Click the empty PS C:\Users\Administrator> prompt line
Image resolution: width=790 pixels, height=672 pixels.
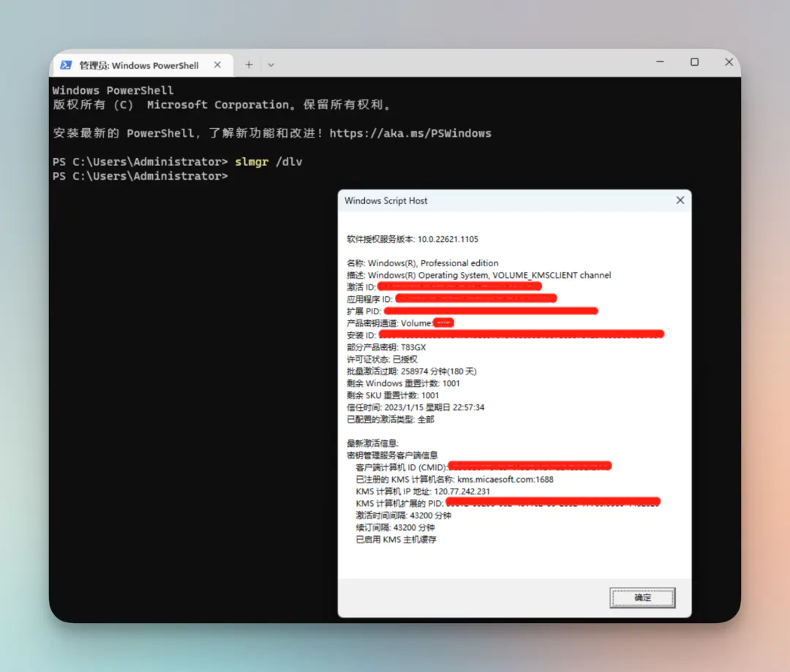[x=140, y=176]
